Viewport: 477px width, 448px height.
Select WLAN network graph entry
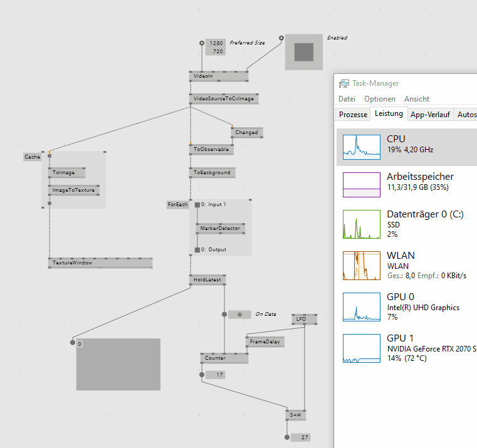tap(361, 265)
